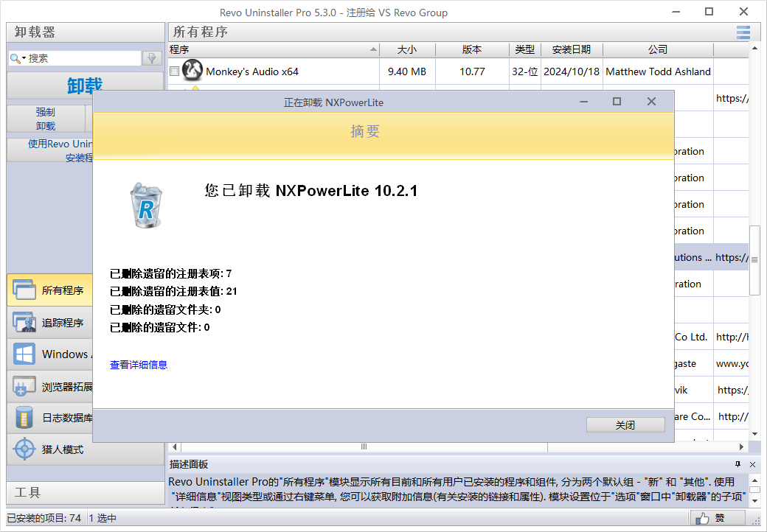Click the horizontal scrollbar right arrow

[x=742, y=447]
